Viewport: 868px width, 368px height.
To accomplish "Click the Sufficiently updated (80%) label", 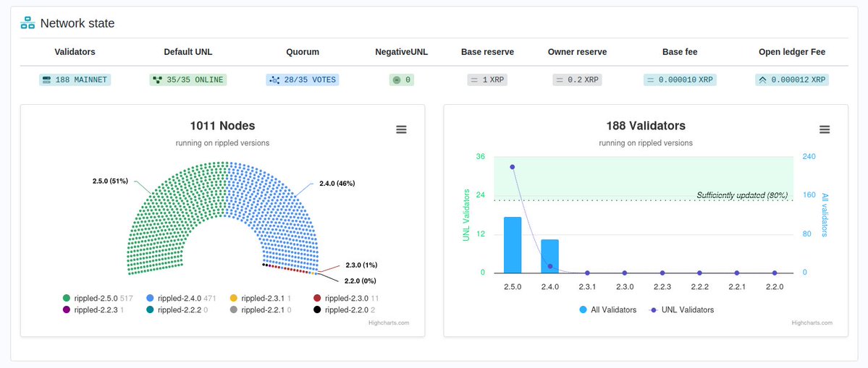I will (x=742, y=195).
